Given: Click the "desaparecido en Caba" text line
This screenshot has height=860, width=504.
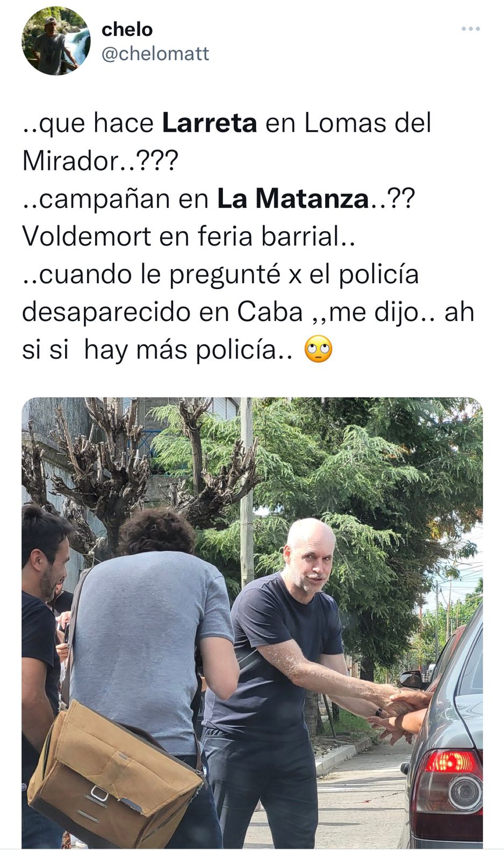Looking at the screenshot, I should (163, 312).
